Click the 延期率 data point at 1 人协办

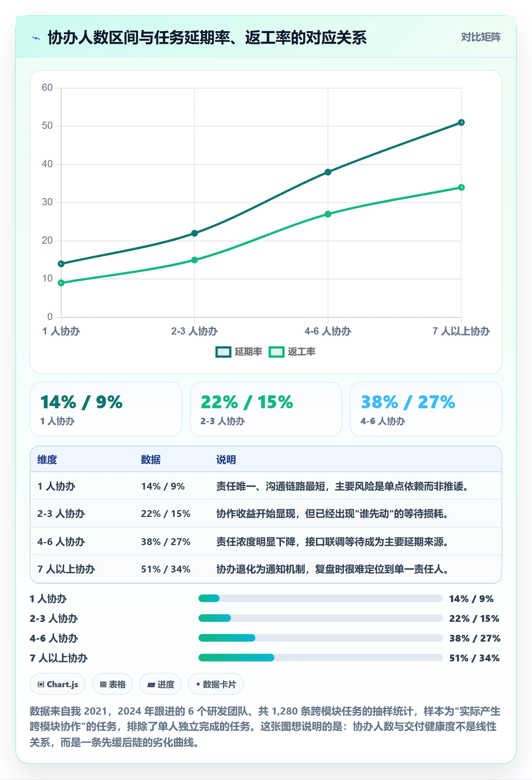point(61,264)
